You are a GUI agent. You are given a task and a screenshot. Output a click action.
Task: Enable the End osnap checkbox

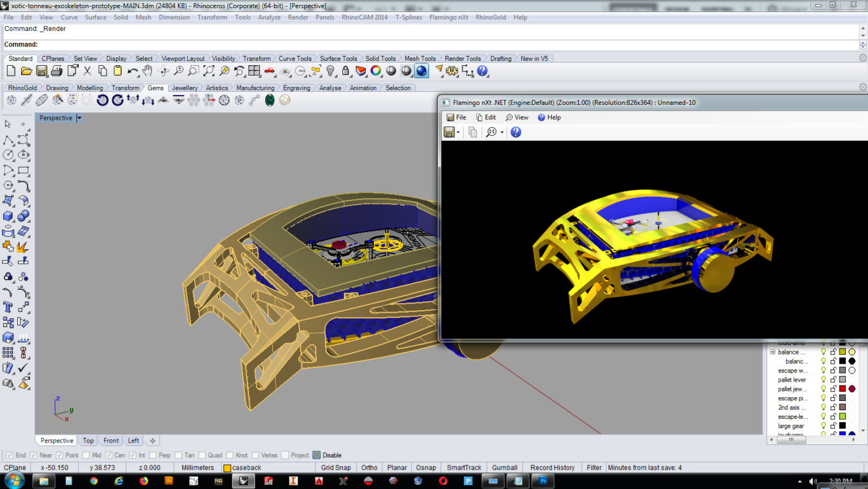(8, 455)
